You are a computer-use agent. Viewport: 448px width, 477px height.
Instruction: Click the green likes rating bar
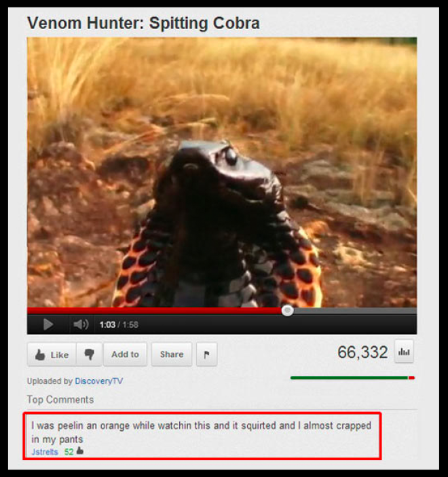tap(349, 378)
